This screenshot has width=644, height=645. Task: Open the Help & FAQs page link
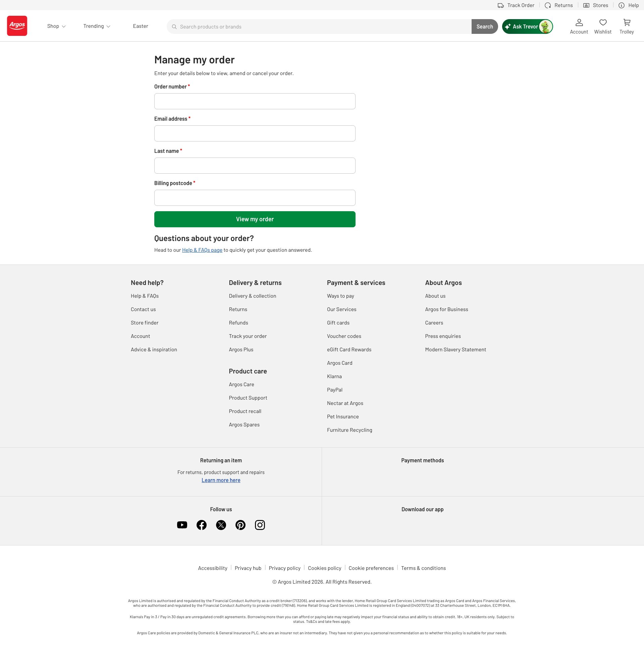202,250
